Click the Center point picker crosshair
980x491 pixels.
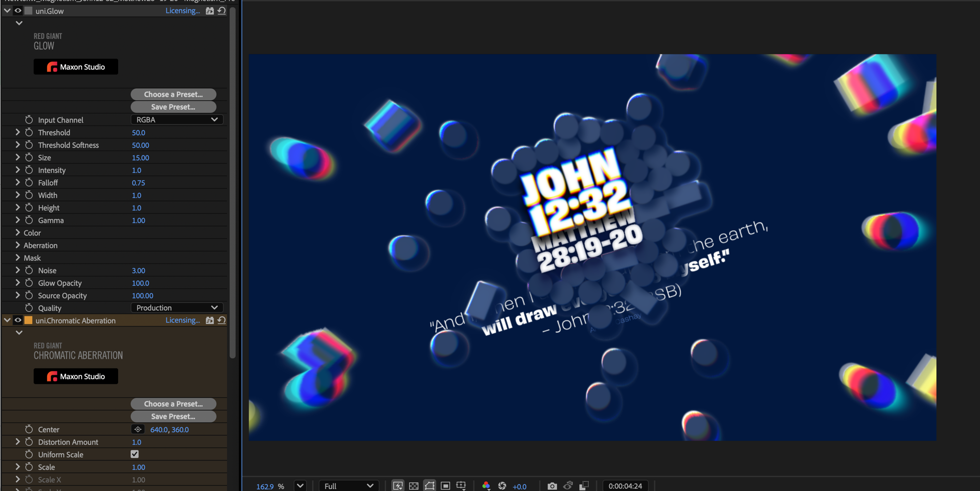pyautogui.click(x=138, y=429)
